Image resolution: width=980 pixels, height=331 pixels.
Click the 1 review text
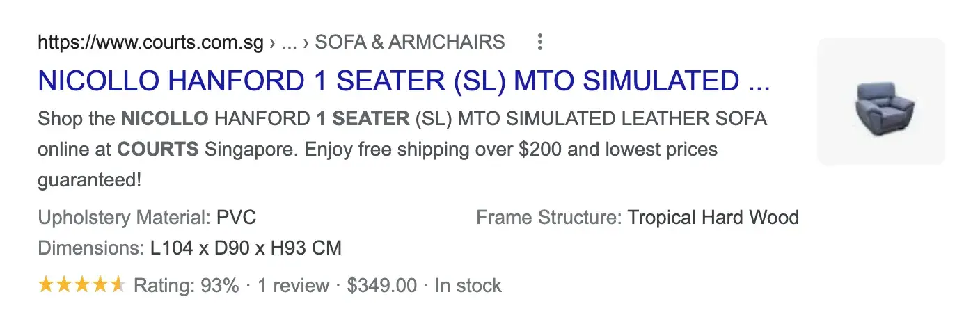click(293, 286)
